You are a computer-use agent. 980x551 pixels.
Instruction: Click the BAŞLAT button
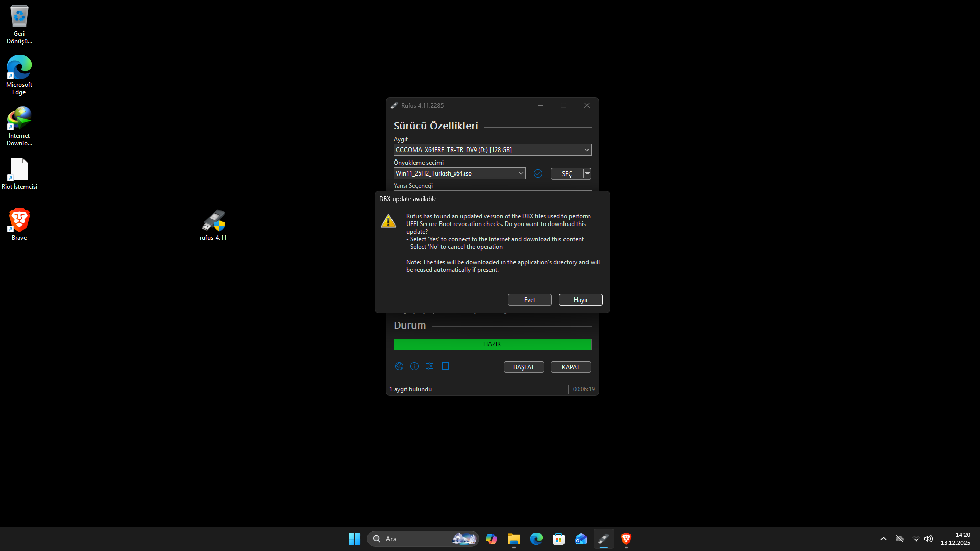[524, 367]
